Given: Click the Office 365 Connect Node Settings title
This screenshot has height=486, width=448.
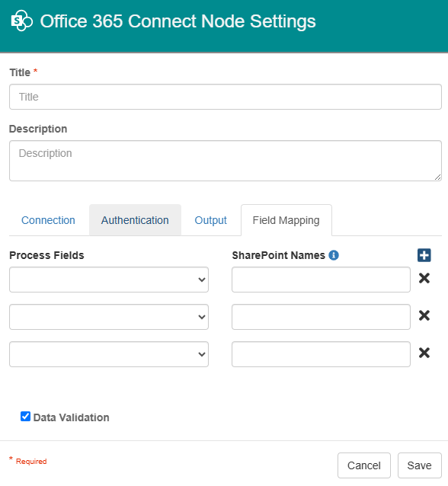Looking at the screenshot, I should click(x=178, y=21).
